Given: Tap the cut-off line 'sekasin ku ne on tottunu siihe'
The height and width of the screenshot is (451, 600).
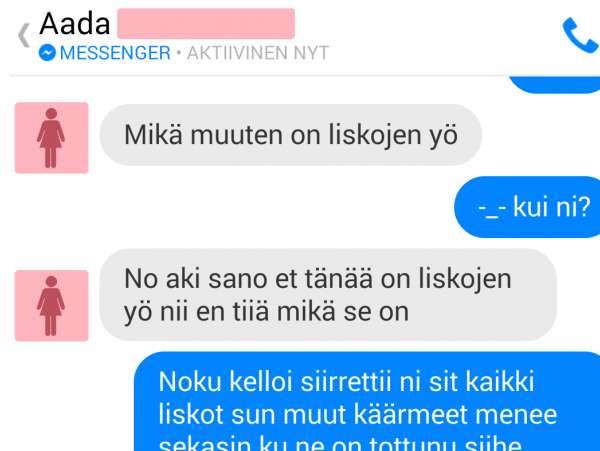Looking at the screenshot, I should [x=340, y=444].
